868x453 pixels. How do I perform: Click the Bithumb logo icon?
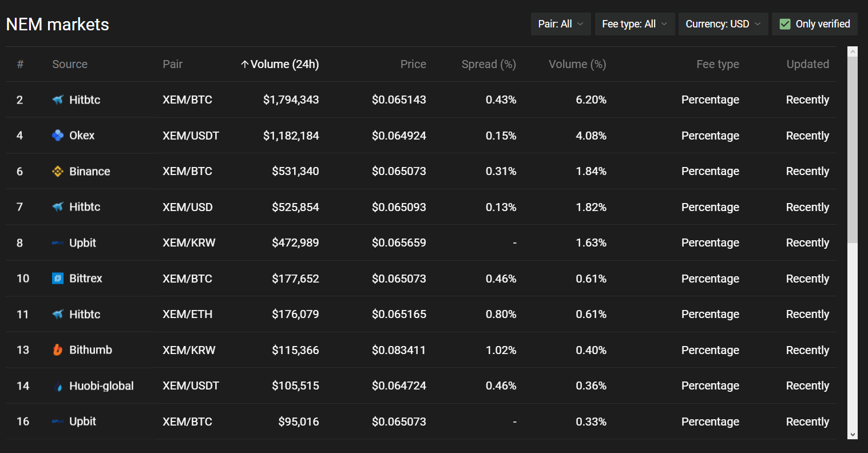(58, 350)
